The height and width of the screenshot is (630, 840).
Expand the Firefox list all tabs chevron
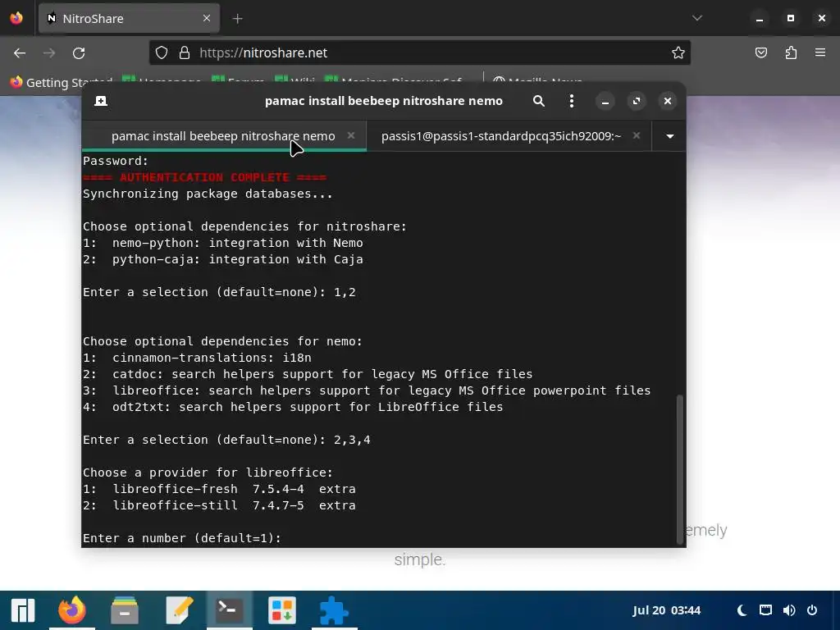coord(697,18)
